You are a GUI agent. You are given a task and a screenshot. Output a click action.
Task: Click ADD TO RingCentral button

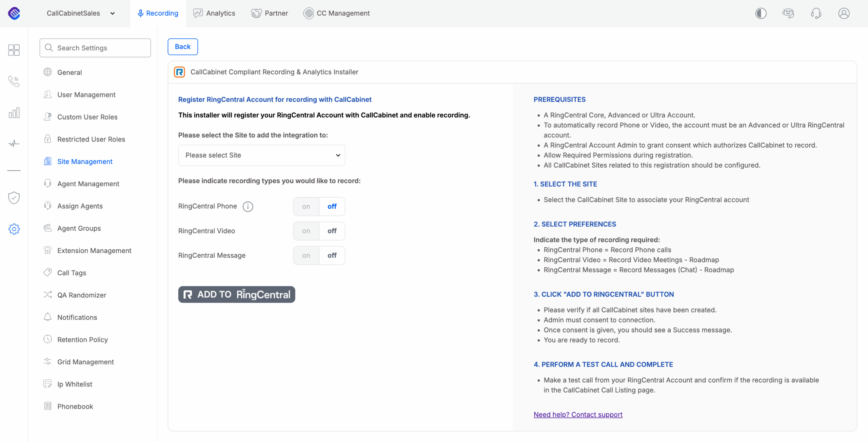click(x=237, y=294)
